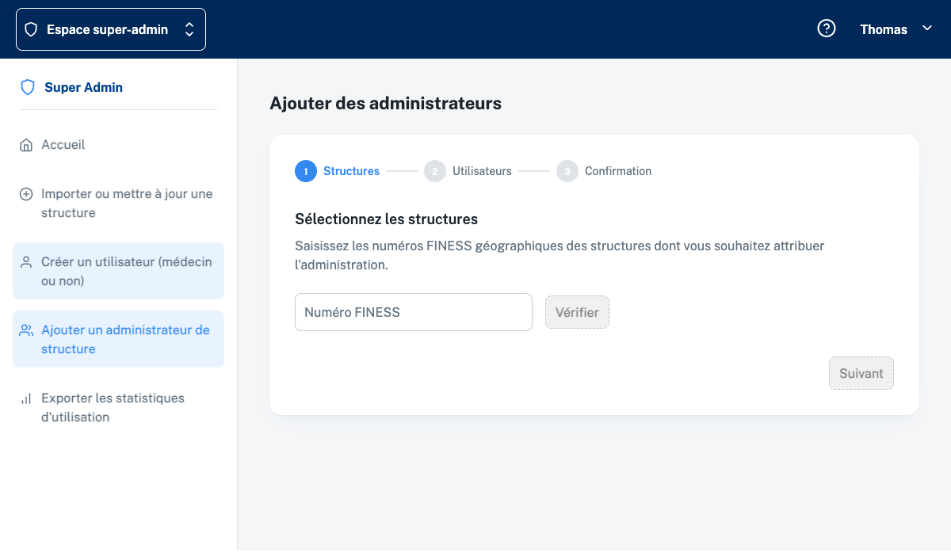Open the help question mark icon
This screenshot has height=560, width=951.
[827, 29]
